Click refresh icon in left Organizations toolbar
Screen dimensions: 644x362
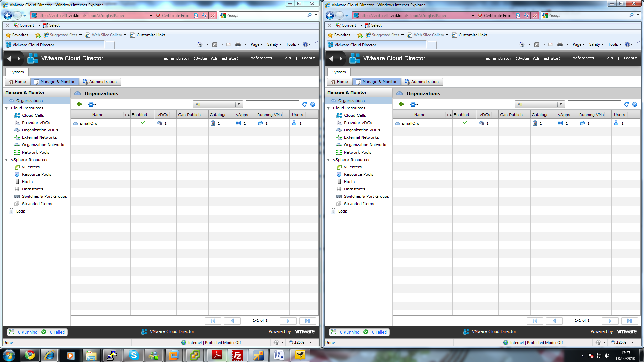click(304, 104)
